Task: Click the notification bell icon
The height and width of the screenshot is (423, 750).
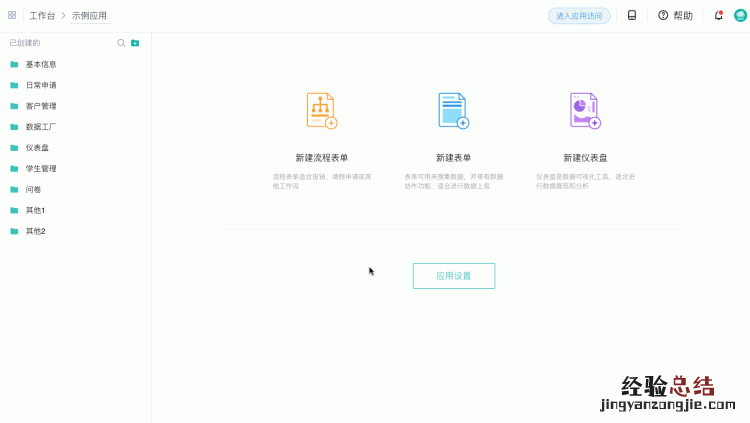Action: pyautogui.click(x=718, y=16)
